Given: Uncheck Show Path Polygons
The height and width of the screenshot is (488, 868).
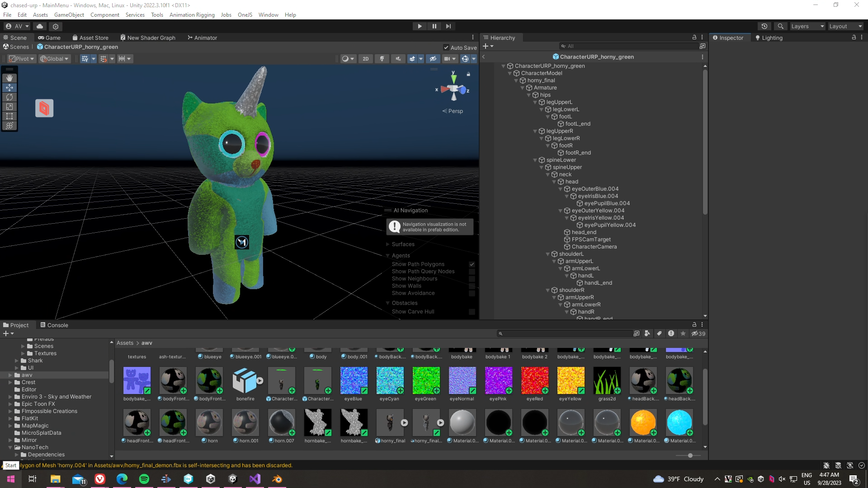Looking at the screenshot, I should (x=472, y=264).
